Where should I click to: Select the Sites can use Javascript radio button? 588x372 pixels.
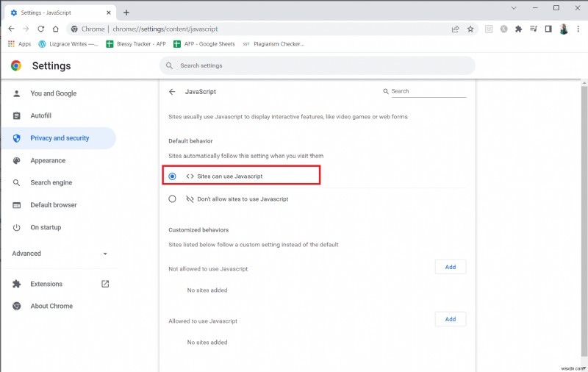tap(172, 176)
